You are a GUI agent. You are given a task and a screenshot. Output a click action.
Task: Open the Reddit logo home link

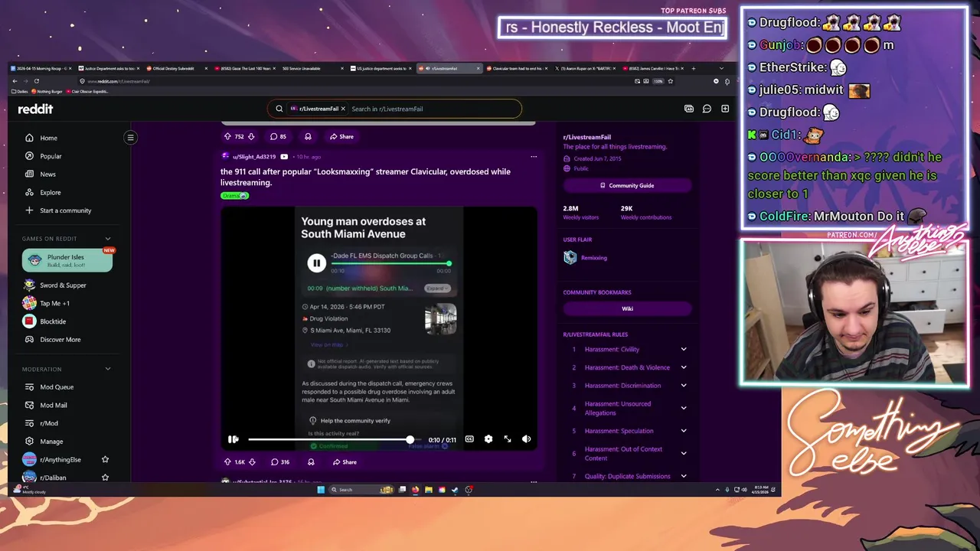36,109
